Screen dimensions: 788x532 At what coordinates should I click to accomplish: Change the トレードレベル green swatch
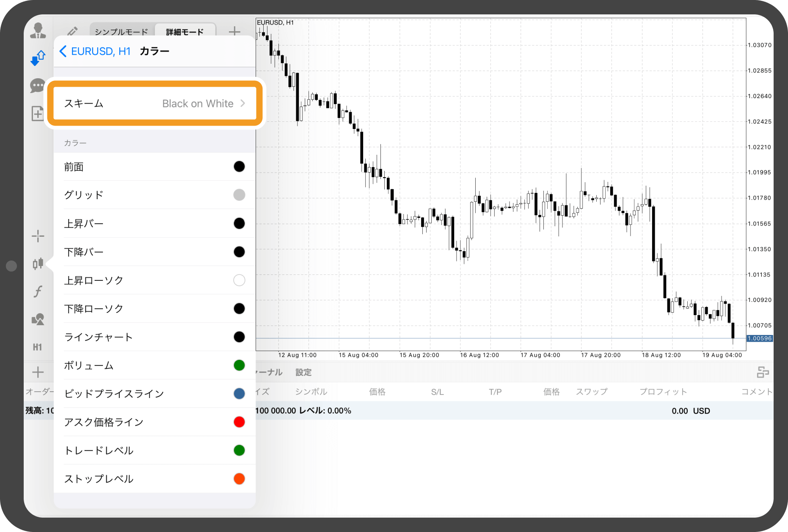coord(239,450)
